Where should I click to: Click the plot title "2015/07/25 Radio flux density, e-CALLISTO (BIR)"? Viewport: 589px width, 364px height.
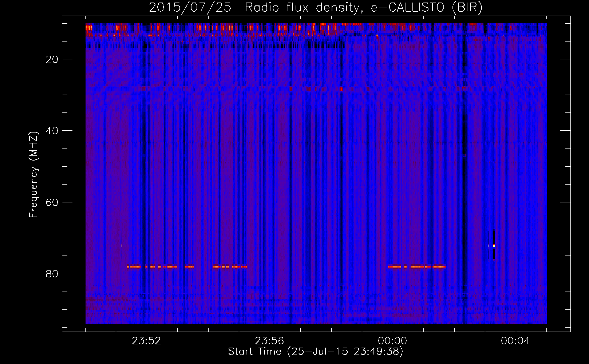316,7
